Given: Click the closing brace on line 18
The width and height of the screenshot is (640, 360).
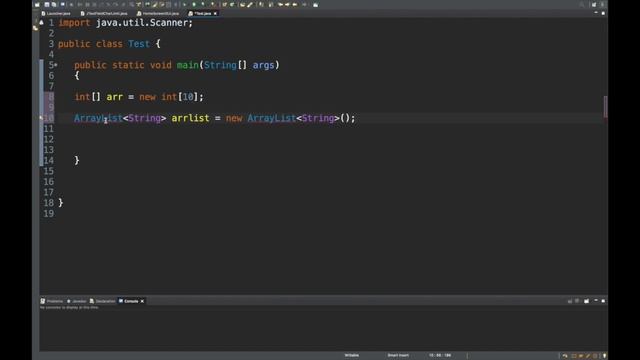Looking at the screenshot, I should pos(61,203).
